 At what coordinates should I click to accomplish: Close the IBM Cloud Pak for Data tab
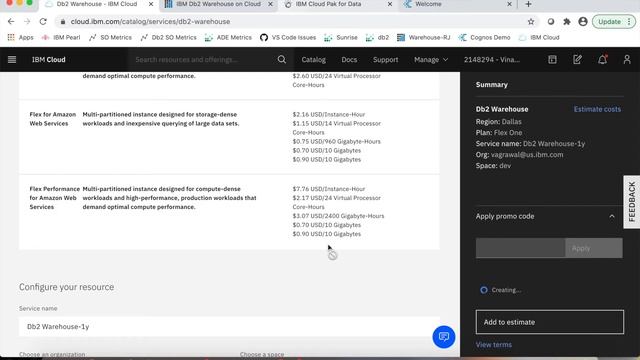[x=390, y=4]
